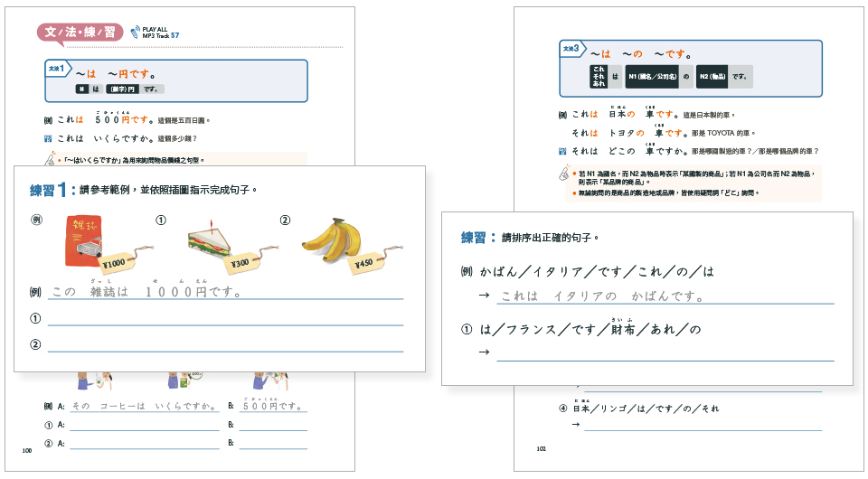The width and height of the screenshot is (868, 479).
Task: Click the sandwich illustration in 練習1
Action: pyautogui.click(x=210, y=240)
